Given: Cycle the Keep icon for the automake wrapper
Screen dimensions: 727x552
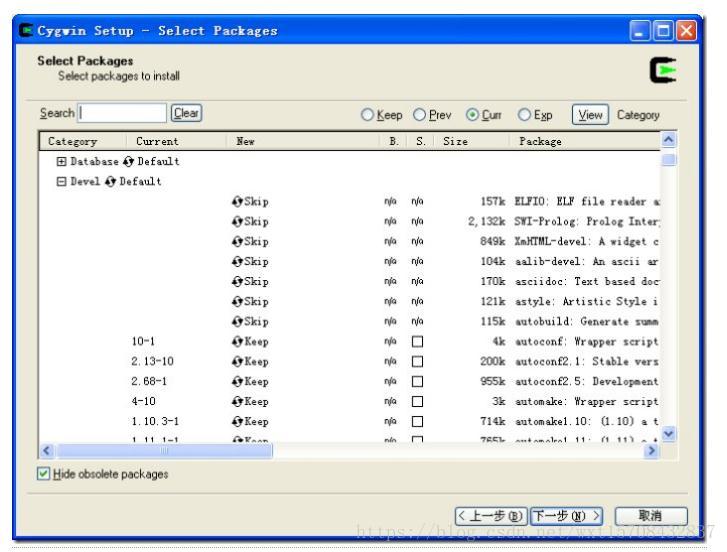Looking at the screenshot, I should coord(237,401).
